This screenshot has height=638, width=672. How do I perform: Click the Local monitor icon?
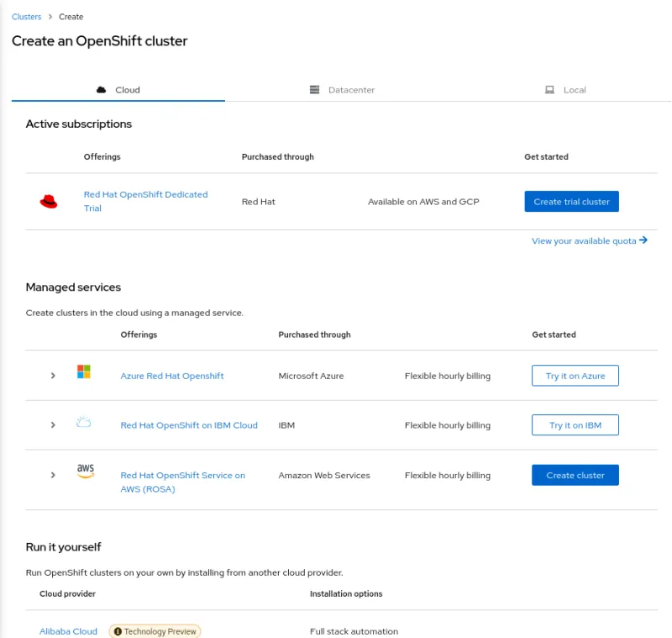pyautogui.click(x=550, y=89)
